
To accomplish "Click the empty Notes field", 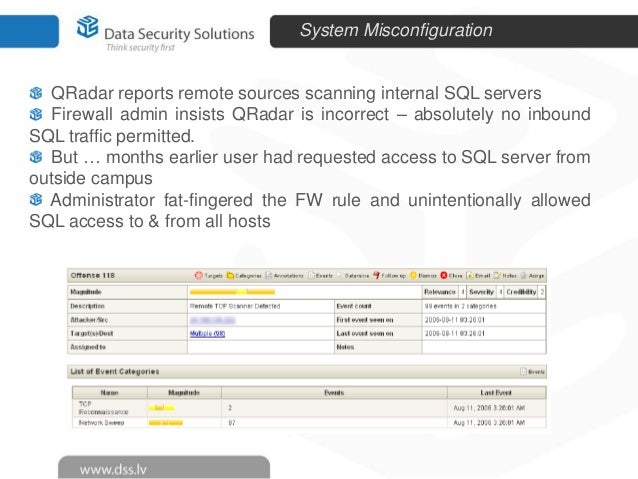I will coord(484,347).
